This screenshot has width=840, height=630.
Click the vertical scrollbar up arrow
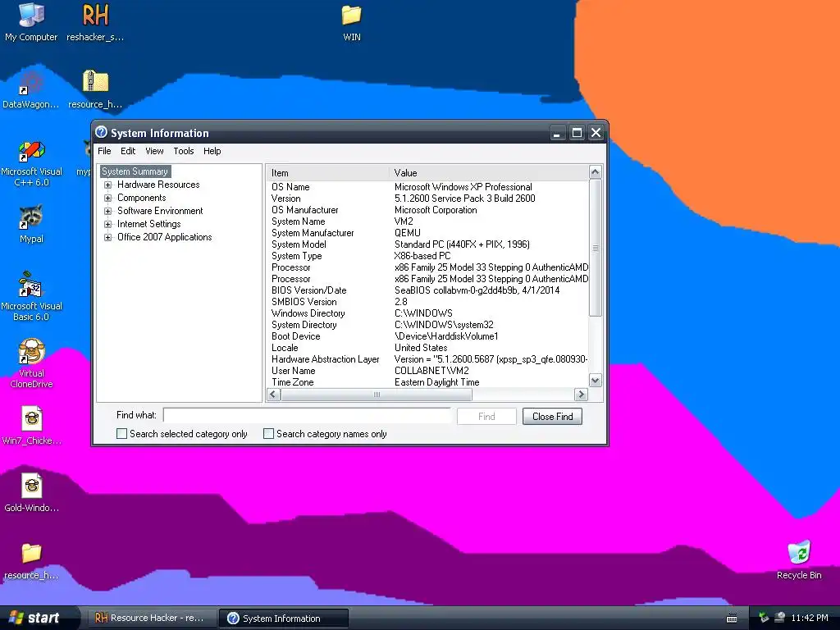pyautogui.click(x=596, y=172)
